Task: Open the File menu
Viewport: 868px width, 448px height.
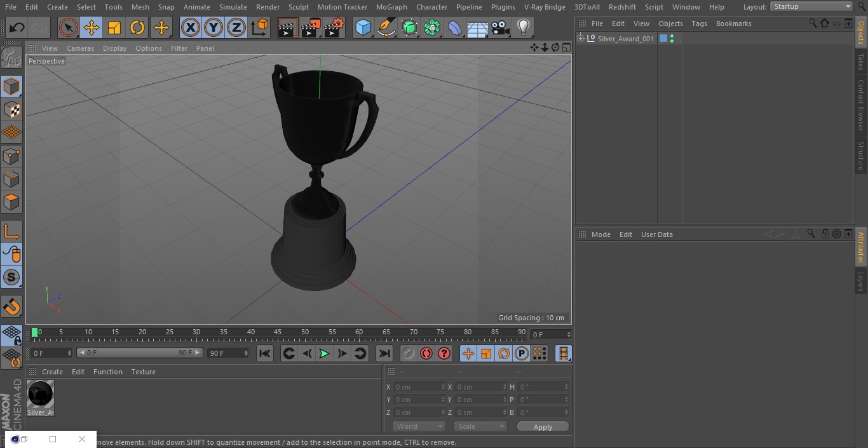Action: tap(11, 7)
